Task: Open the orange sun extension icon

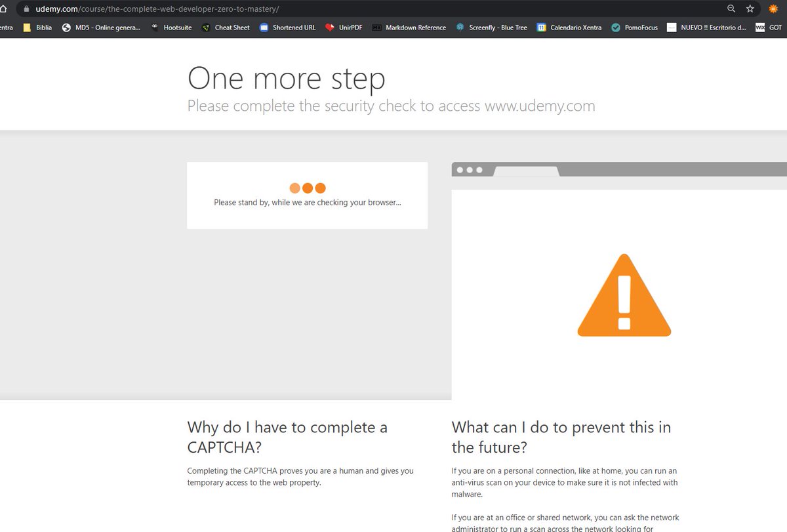Action: coord(773,9)
